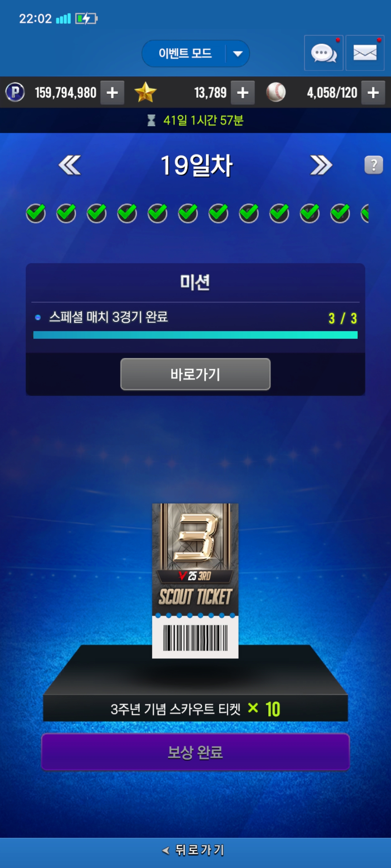Image resolution: width=391 pixels, height=868 pixels.
Task: Tap the baseball energy icon
Action: coord(276,93)
